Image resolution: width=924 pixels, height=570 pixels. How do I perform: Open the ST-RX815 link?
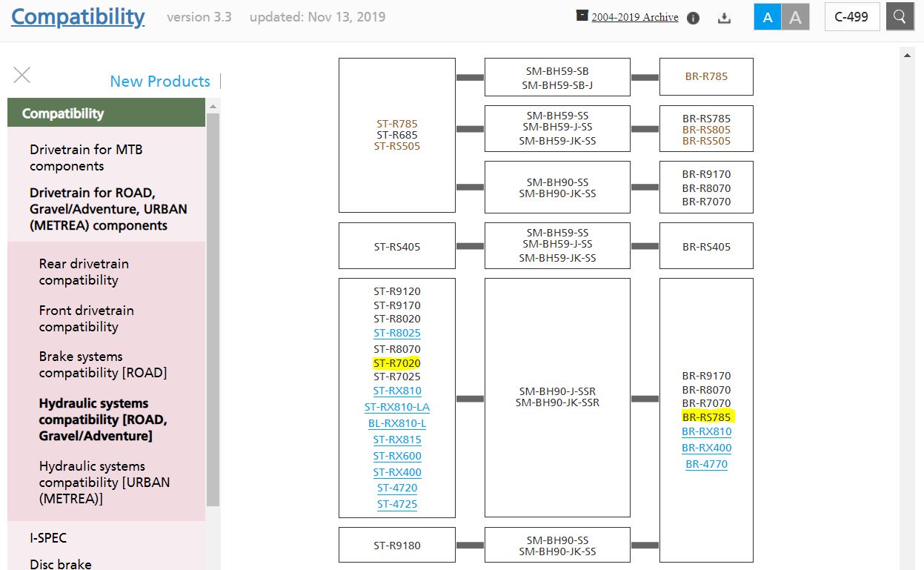(x=397, y=440)
